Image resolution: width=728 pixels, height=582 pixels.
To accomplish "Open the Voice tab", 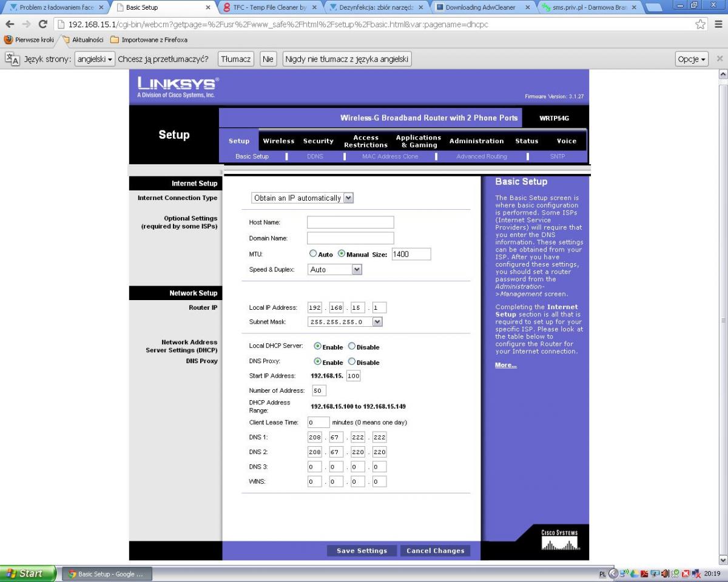I will coord(567,141).
